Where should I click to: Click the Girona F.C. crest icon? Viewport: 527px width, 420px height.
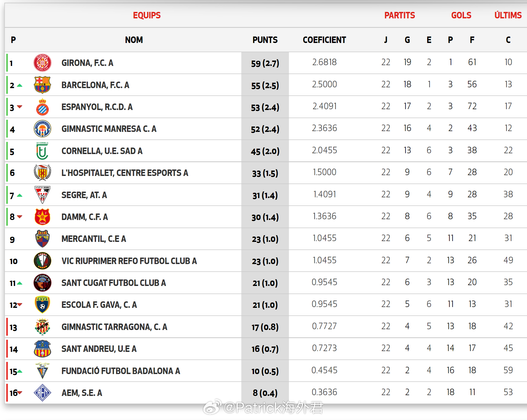42,63
